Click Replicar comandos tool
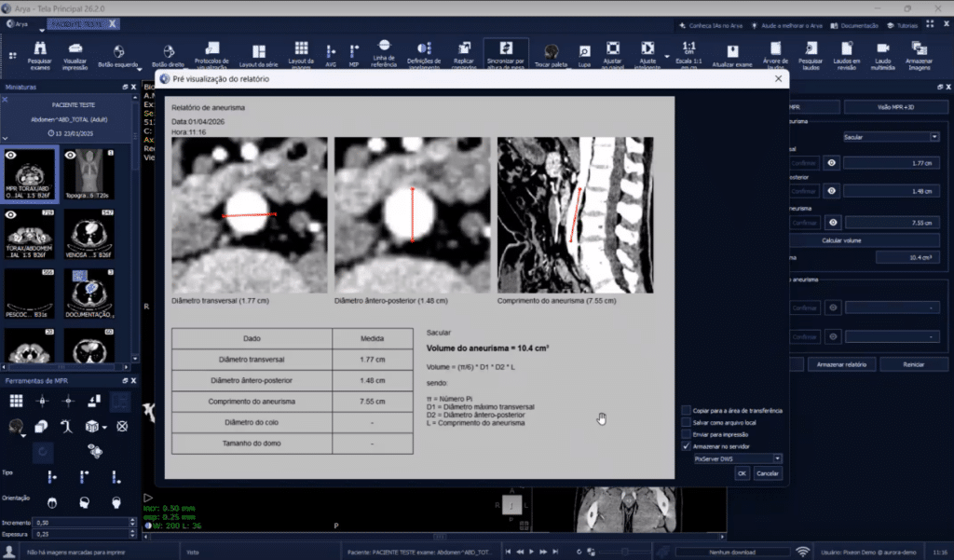 (x=464, y=55)
